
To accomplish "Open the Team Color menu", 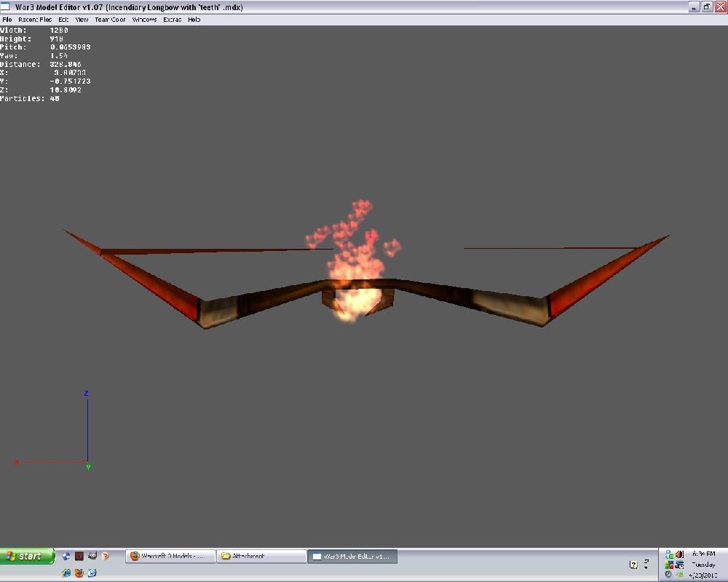I will click(x=110, y=20).
